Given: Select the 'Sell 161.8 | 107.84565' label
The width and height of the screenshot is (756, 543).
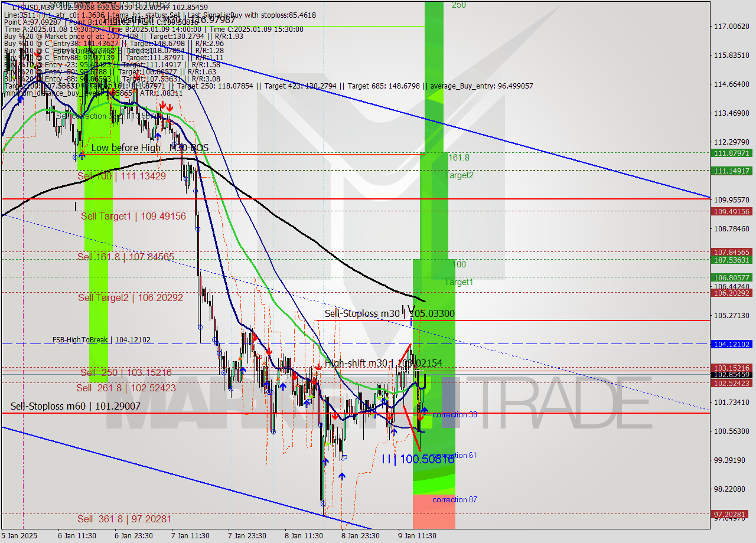Looking at the screenshot, I should pyautogui.click(x=126, y=257).
